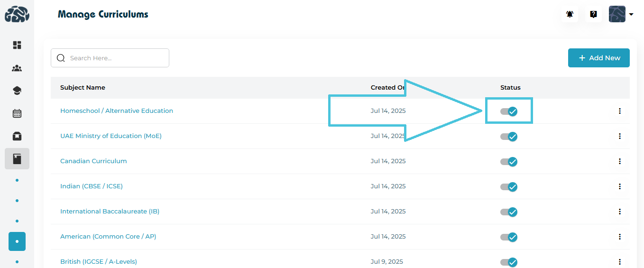644x268 pixels.
Task: Open the notifications bell
Action: [x=570, y=14]
